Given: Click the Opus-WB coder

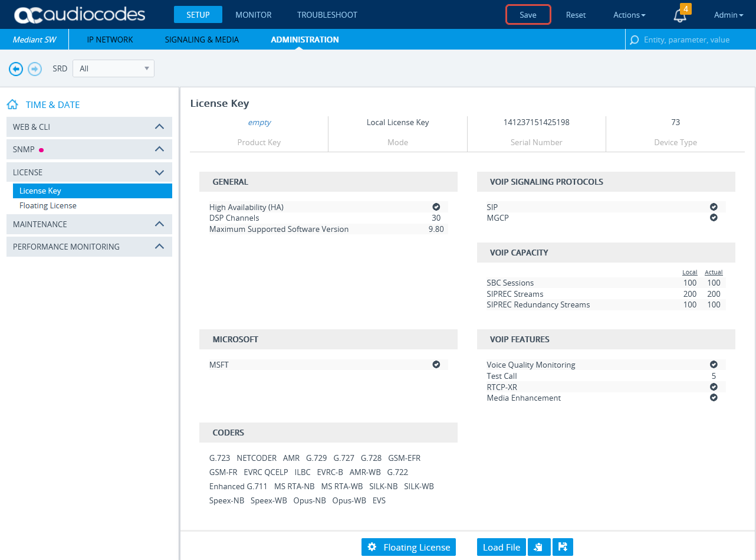Looking at the screenshot, I should 349,500.
